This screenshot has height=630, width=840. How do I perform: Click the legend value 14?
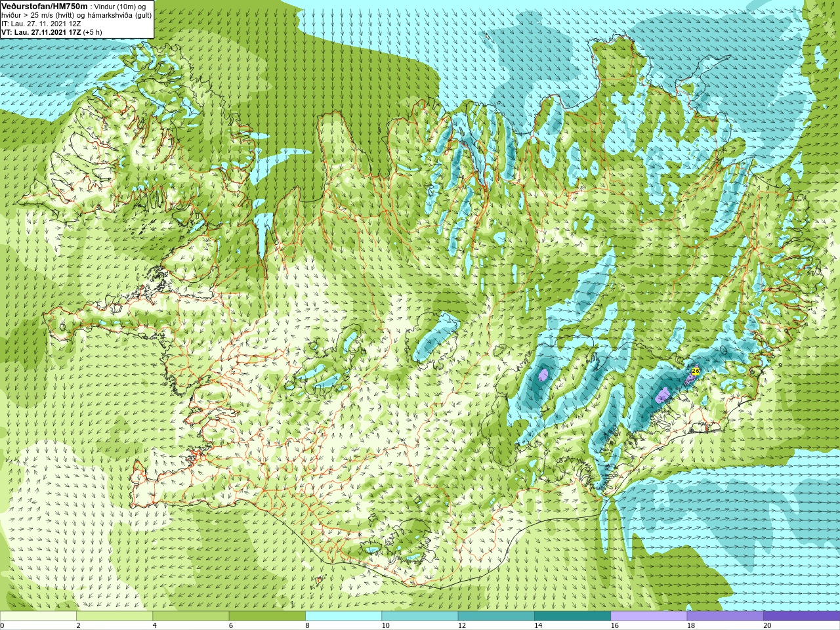click(538, 625)
